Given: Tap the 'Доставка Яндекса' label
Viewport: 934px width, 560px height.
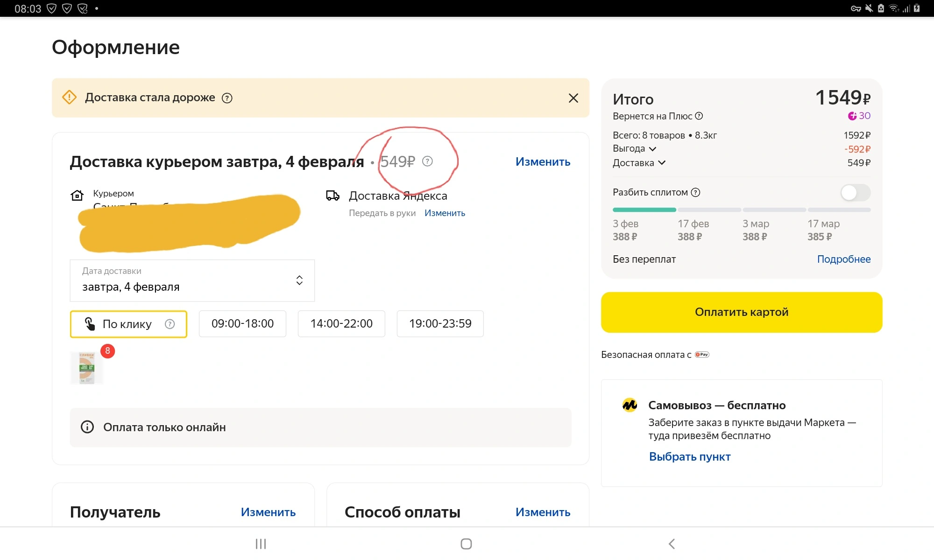Looking at the screenshot, I should coord(398,196).
